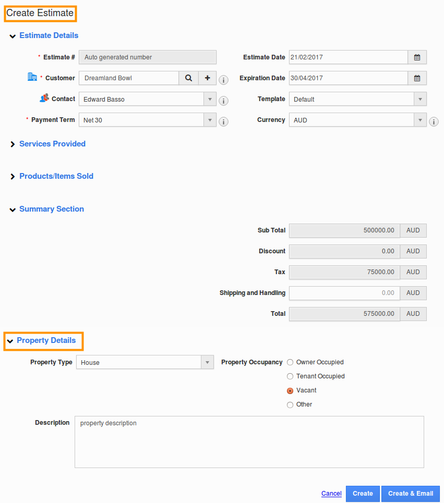Click the Cancel link
Screen dimensions: 444x504
[331, 494]
